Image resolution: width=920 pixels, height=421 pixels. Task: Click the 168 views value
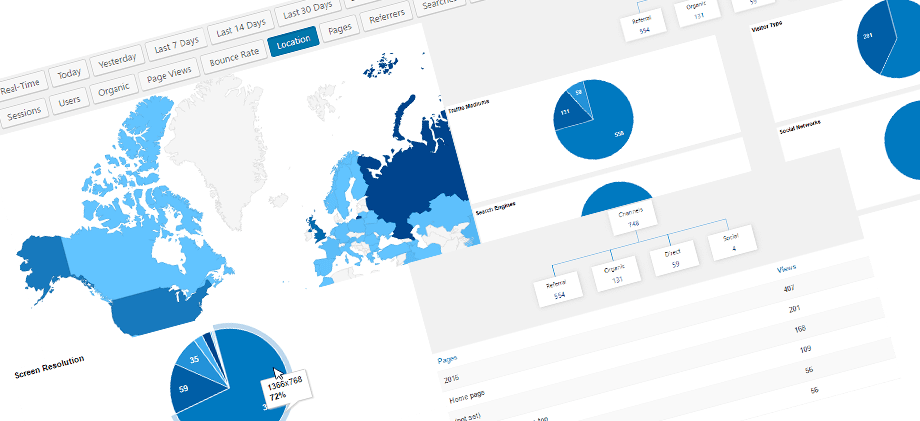click(x=799, y=329)
